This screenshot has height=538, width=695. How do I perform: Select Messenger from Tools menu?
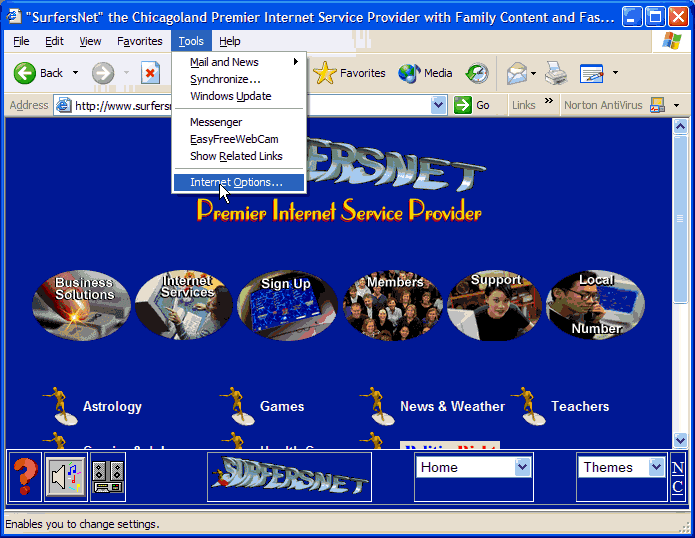pyautogui.click(x=239, y=122)
